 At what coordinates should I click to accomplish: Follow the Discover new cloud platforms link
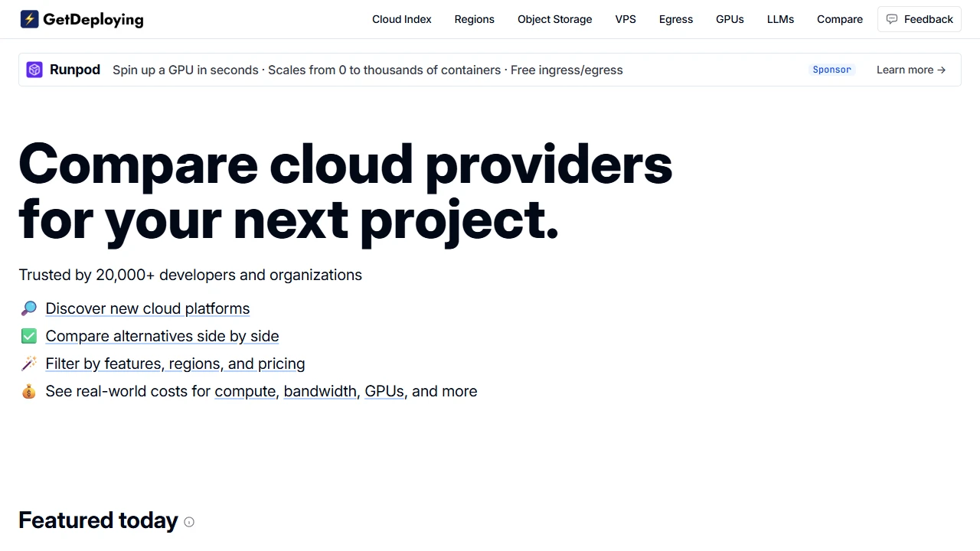(x=147, y=308)
